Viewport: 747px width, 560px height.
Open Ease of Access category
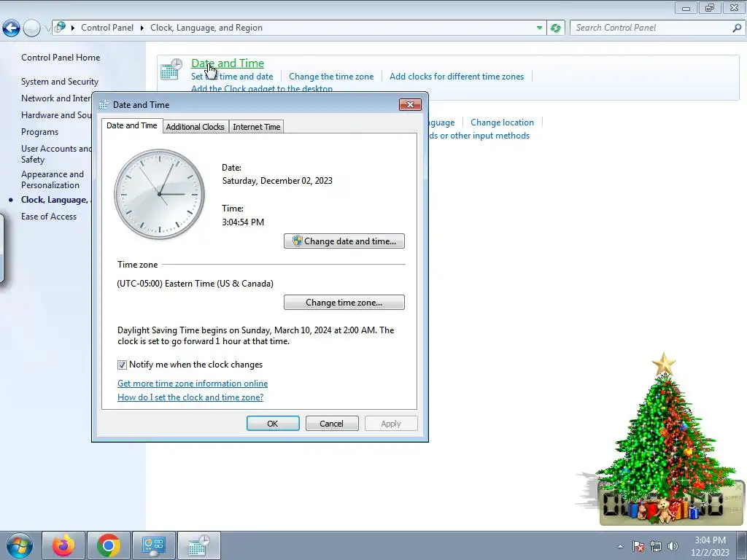pos(49,217)
